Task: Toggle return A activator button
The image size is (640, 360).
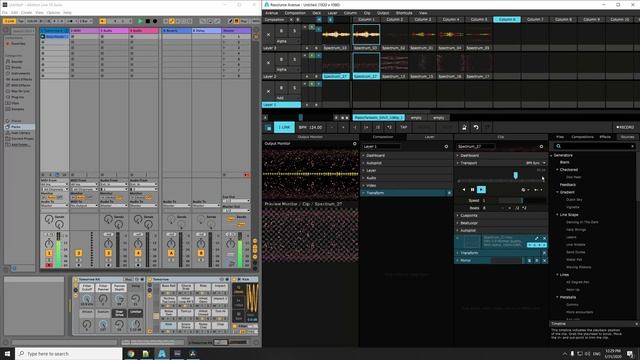Action: click(x=171, y=253)
